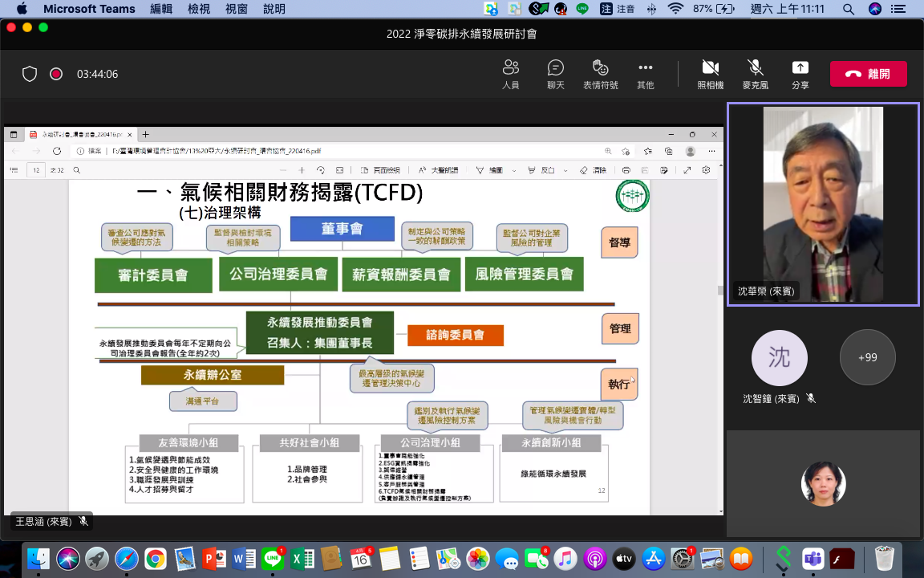Leave the meeting with 離開 button

point(868,74)
